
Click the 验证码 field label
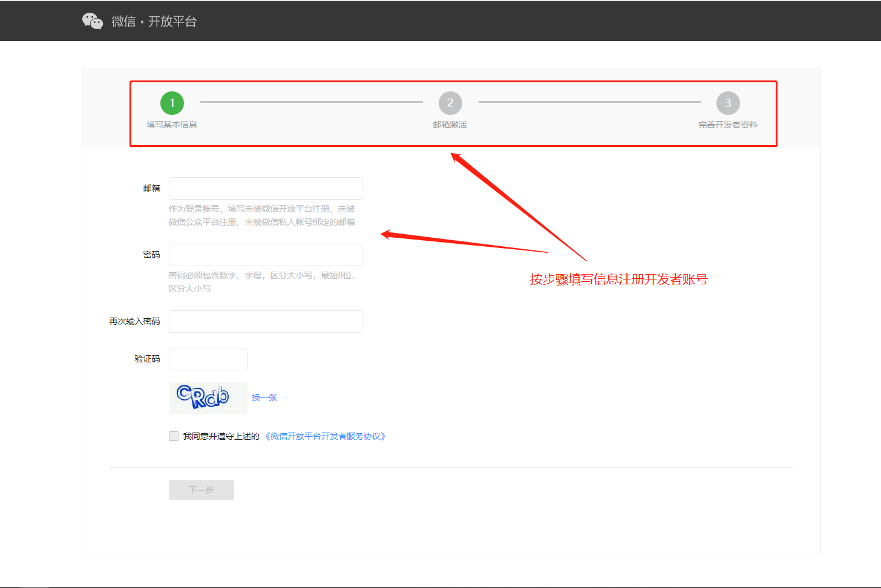pyautogui.click(x=148, y=359)
